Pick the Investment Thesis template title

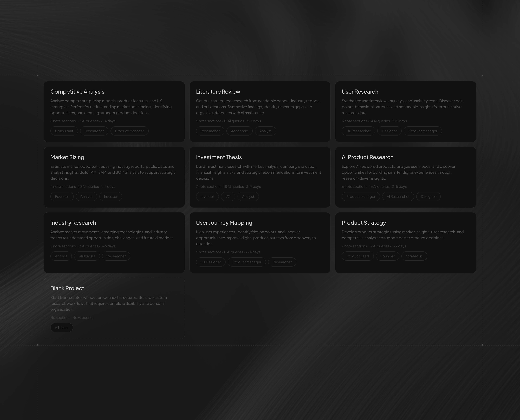(x=219, y=157)
